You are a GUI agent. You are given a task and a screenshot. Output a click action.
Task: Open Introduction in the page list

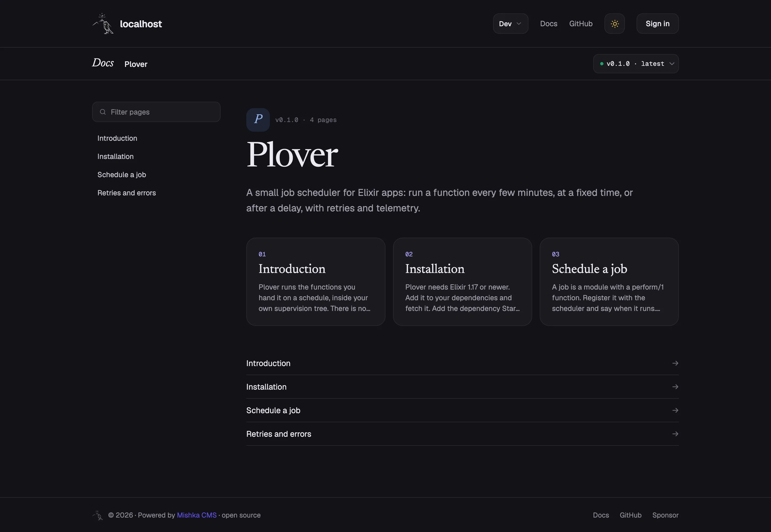462,363
